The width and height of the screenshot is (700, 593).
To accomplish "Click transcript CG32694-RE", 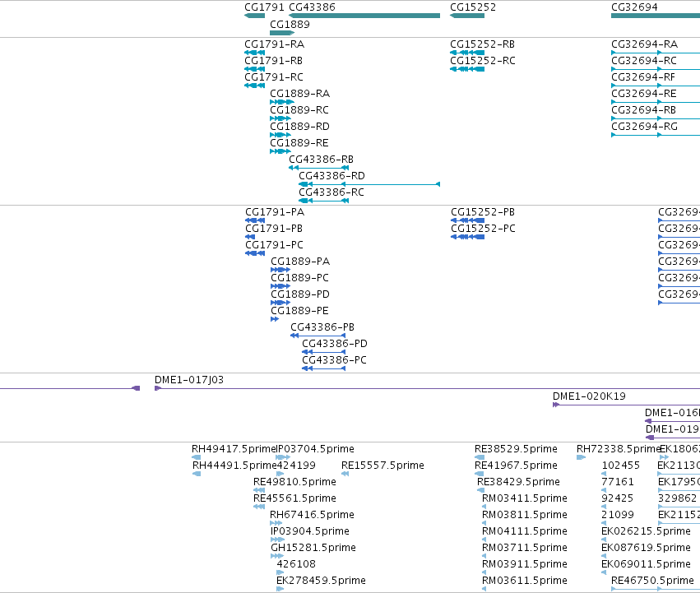I will tap(644, 94).
